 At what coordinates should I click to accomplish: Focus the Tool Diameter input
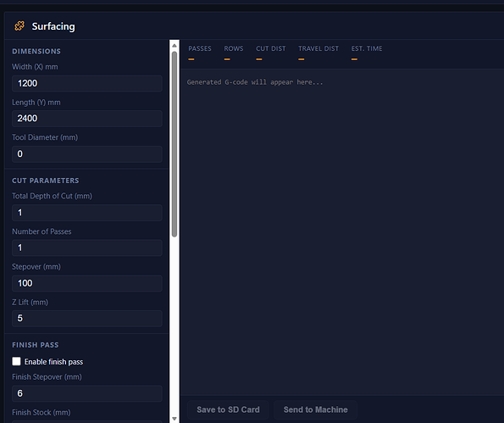click(x=87, y=153)
